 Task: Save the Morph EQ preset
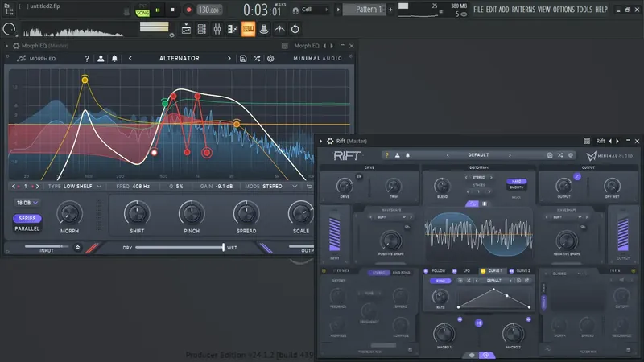pyautogui.click(x=242, y=59)
